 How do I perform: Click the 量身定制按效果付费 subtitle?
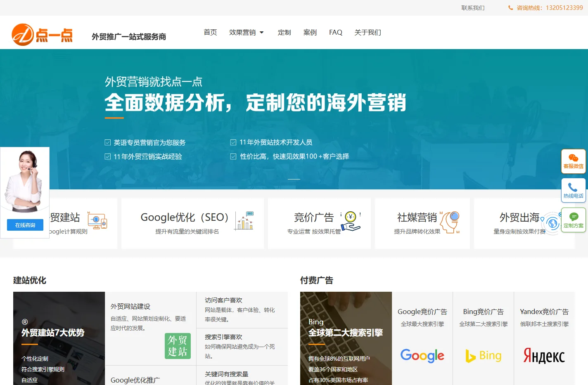coord(519,231)
